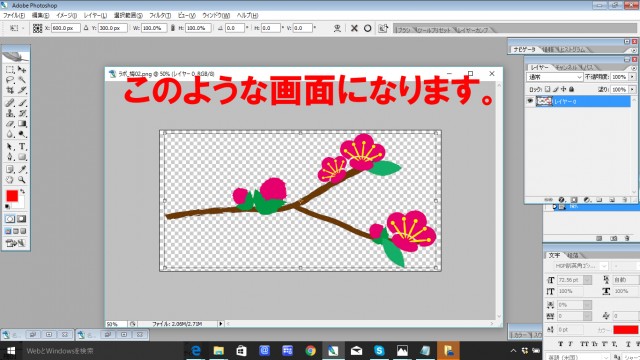This screenshot has height=360, width=640.
Task: Swap foreground and background colors
Action: click(x=23, y=191)
